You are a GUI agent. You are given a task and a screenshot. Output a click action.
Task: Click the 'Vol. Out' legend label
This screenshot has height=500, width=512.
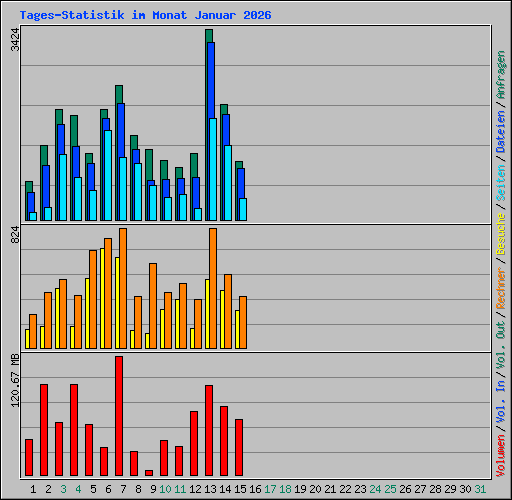(x=501, y=348)
